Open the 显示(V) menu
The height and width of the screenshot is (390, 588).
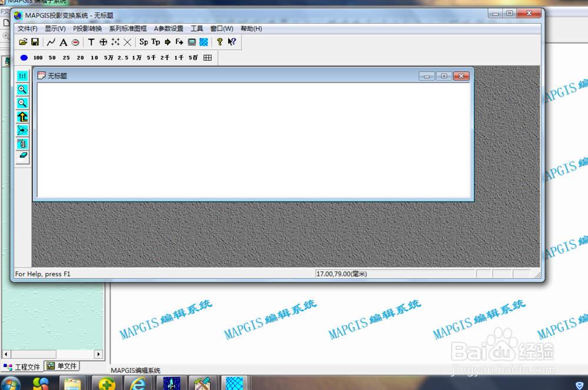click(x=55, y=28)
